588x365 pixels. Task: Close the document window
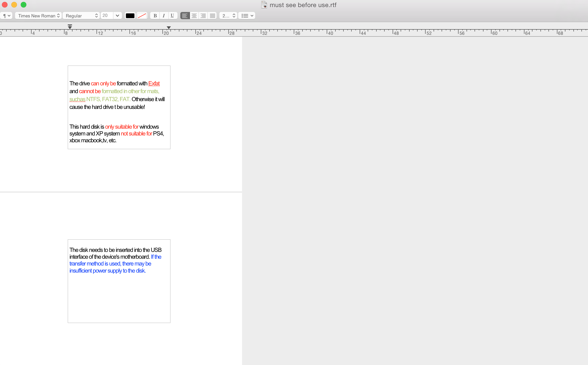(5, 5)
